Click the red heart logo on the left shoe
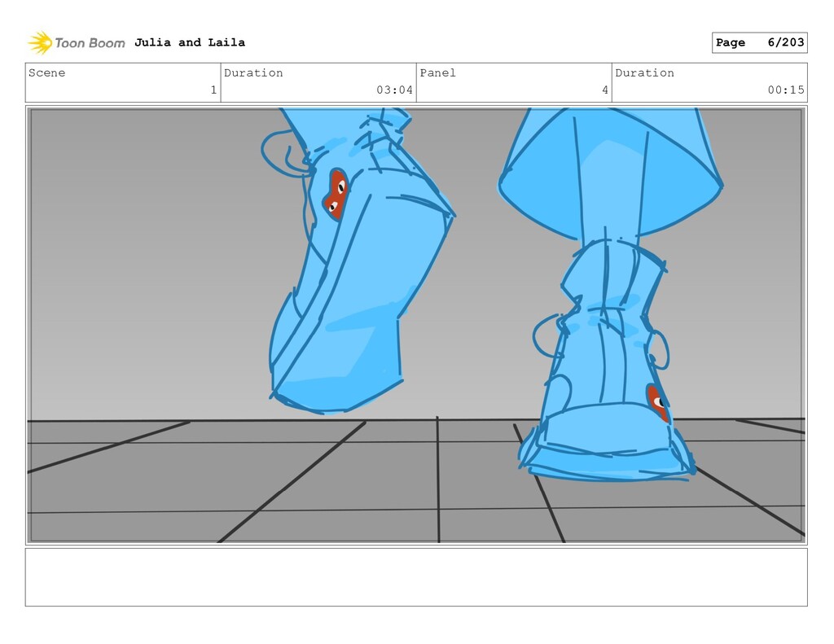834x644 pixels. [336, 195]
